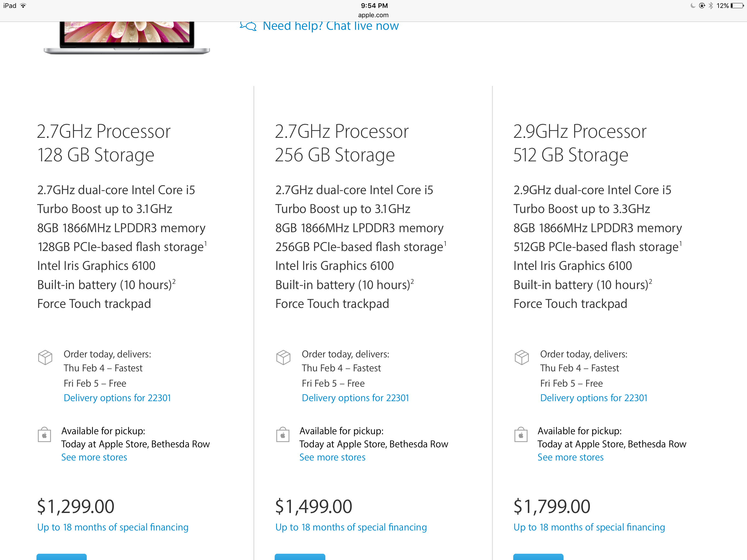See more stores for the 128 GB model

(94, 457)
